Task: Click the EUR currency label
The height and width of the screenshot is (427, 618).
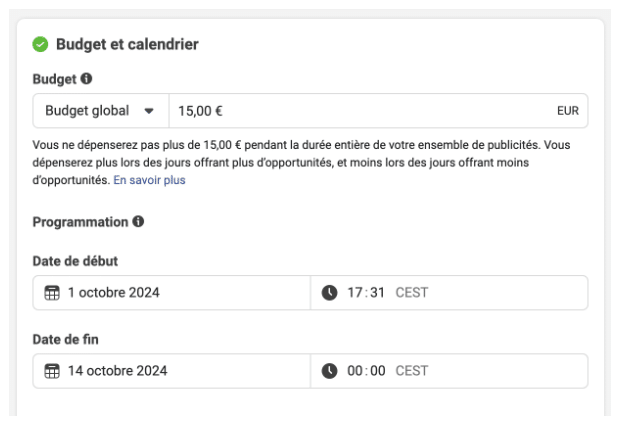Action: pos(568,111)
